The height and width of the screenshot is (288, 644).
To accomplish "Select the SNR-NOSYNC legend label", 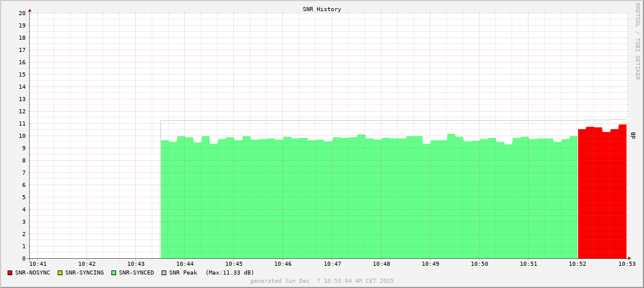I will pyautogui.click(x=33, y=273).
